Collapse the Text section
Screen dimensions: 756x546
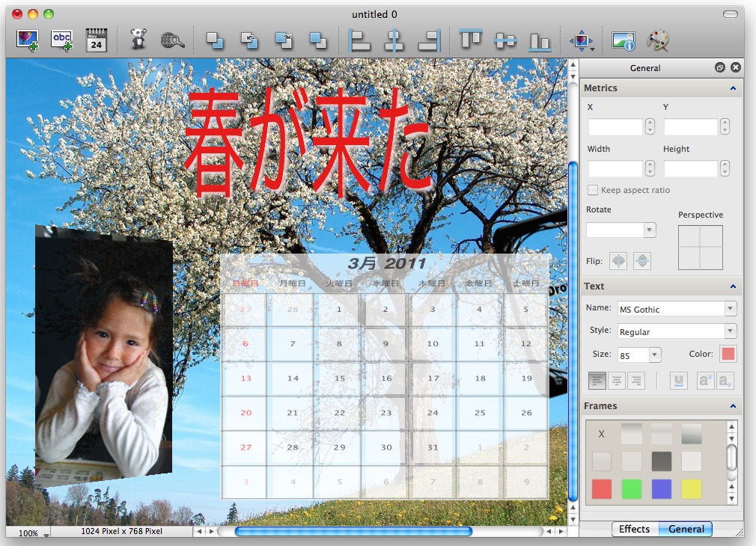(x=733, y=286)
